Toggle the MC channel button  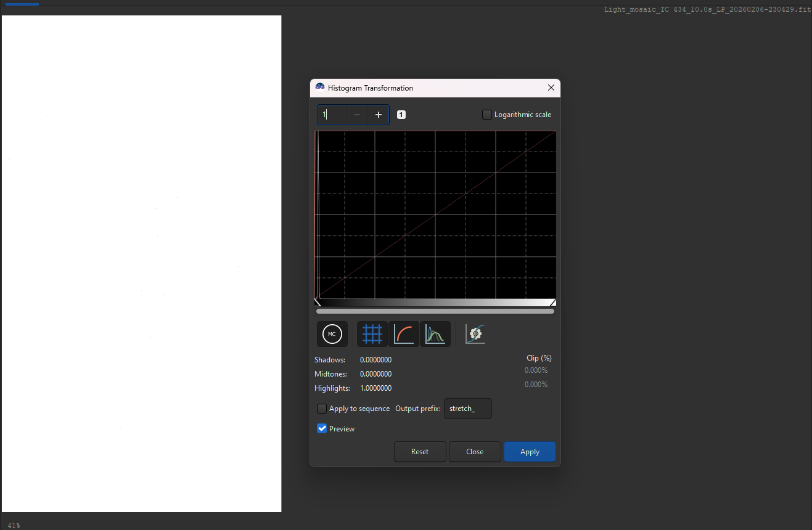332,334
